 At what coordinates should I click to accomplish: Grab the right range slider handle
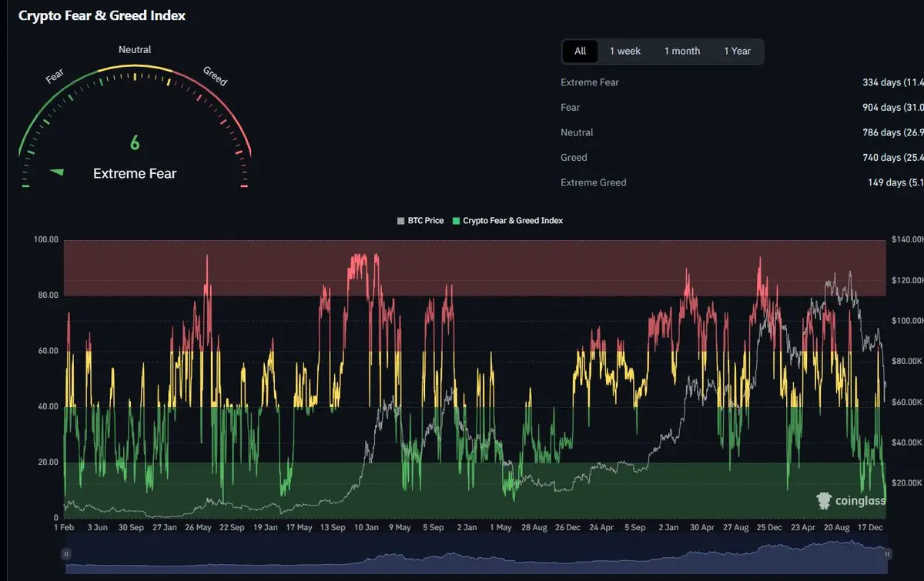[887, 553]
